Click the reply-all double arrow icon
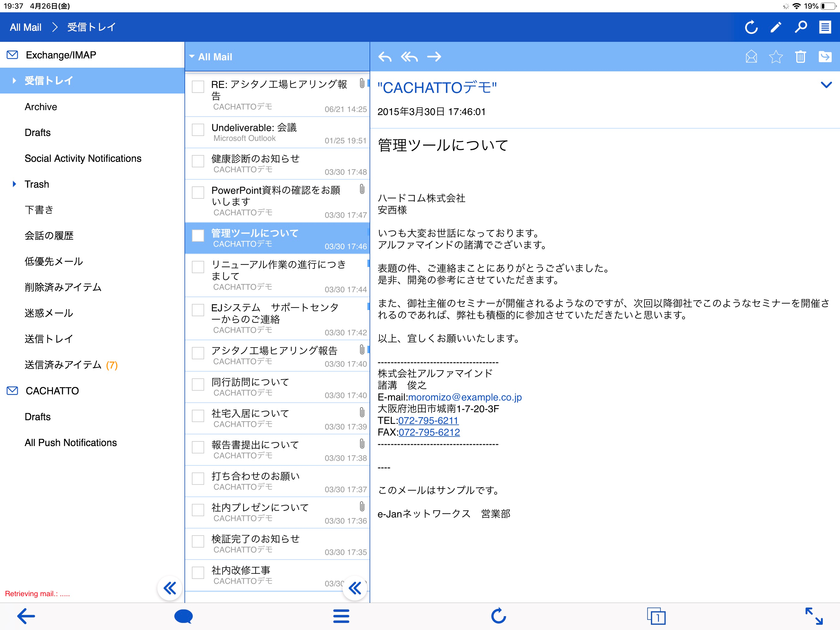The width and height of the screenshot is (840, 630). pos(409,57)
